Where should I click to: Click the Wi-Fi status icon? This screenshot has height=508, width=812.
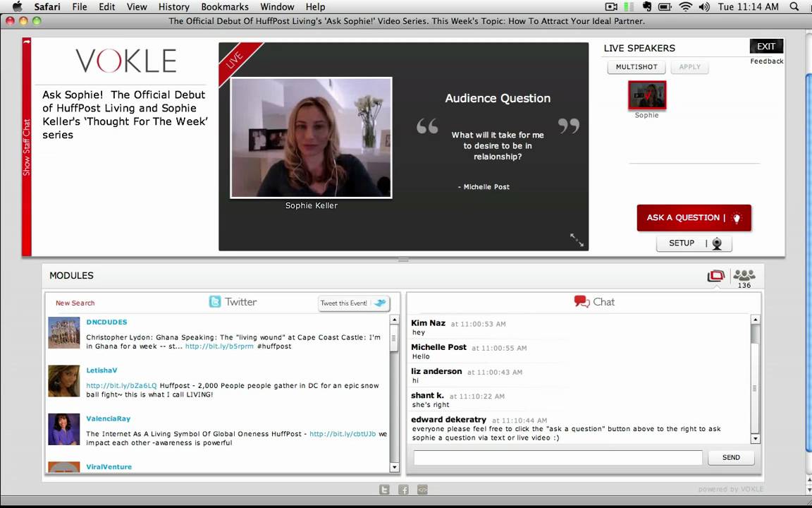686,7
